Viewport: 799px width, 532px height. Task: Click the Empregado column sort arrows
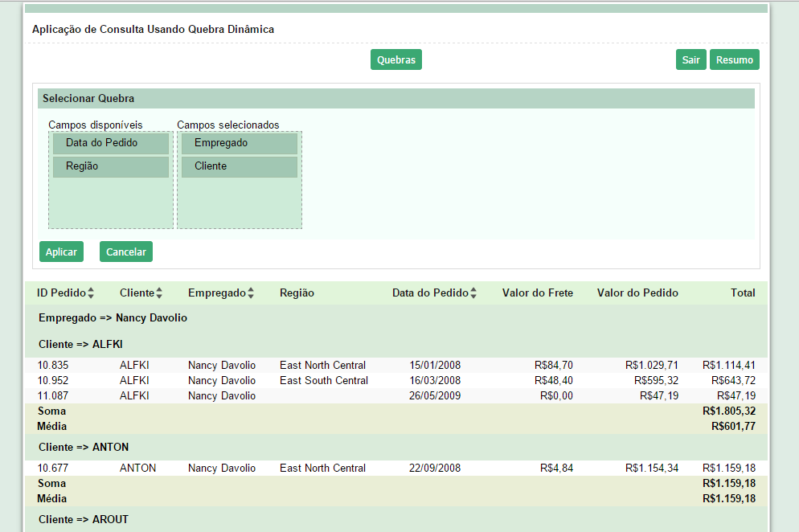[251, 293]
